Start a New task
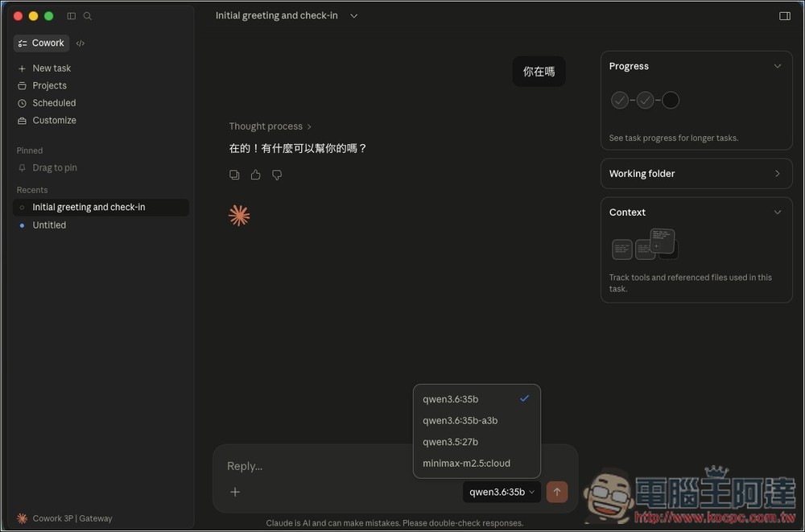The width and height of the screenshot is (805, 532). click(50, 68)
